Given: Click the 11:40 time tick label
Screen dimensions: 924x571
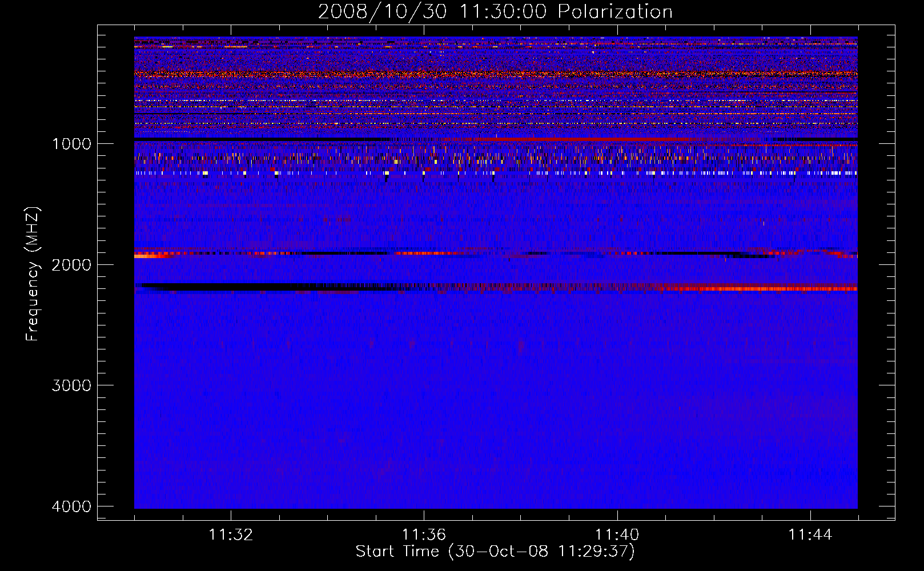Looking at the screenshot, I should click(x=617, y=535).
